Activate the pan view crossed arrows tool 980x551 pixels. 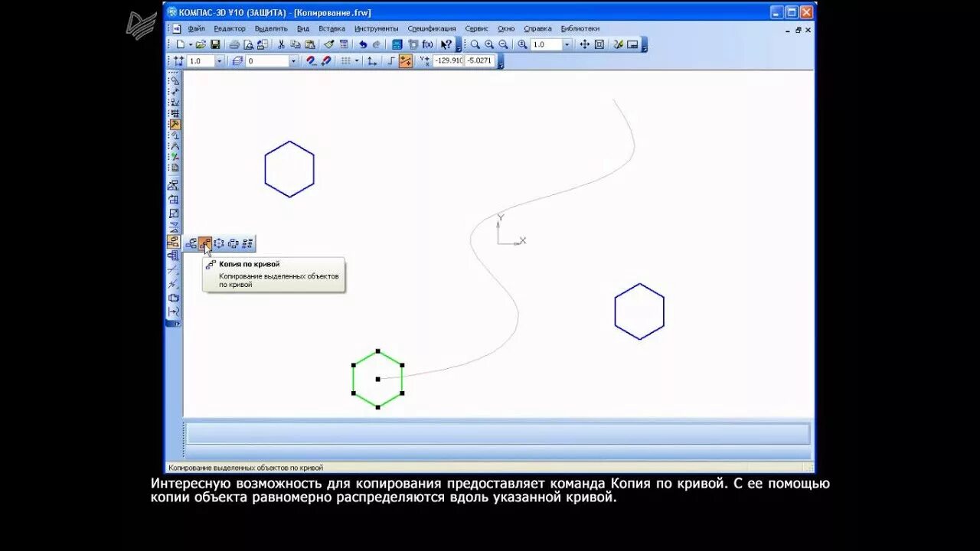[585, 44]
